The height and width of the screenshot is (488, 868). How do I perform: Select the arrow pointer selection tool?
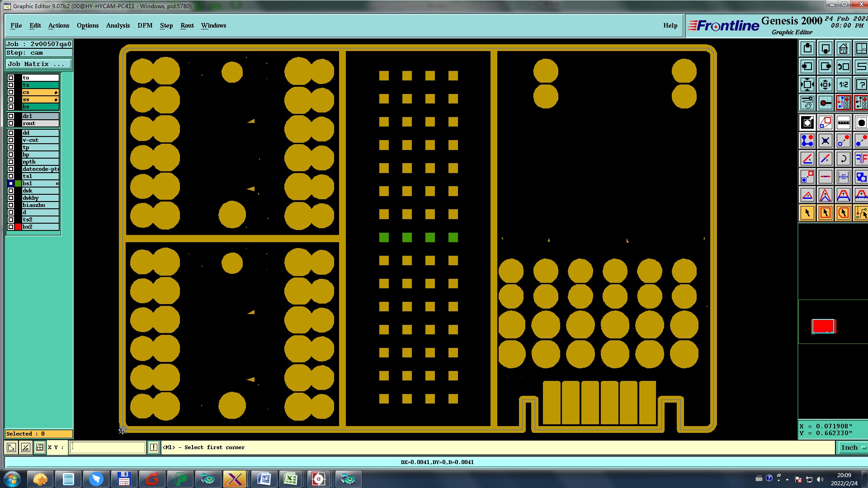[x=807, y=213]
